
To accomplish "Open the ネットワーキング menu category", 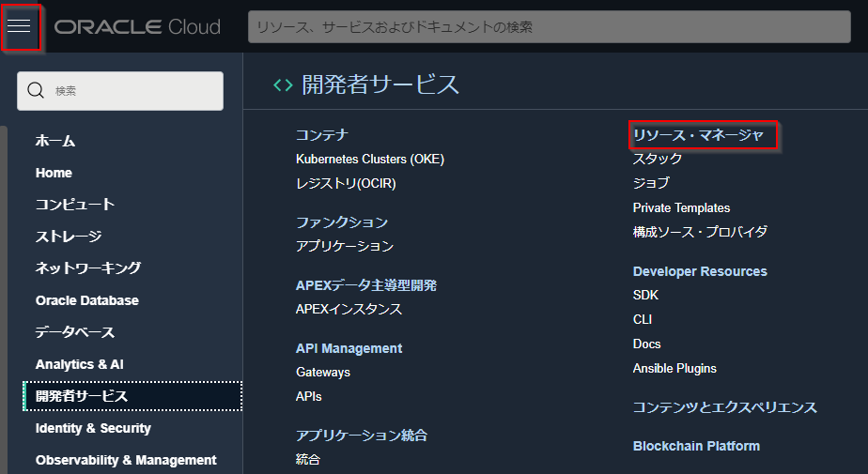I will 88,268.
